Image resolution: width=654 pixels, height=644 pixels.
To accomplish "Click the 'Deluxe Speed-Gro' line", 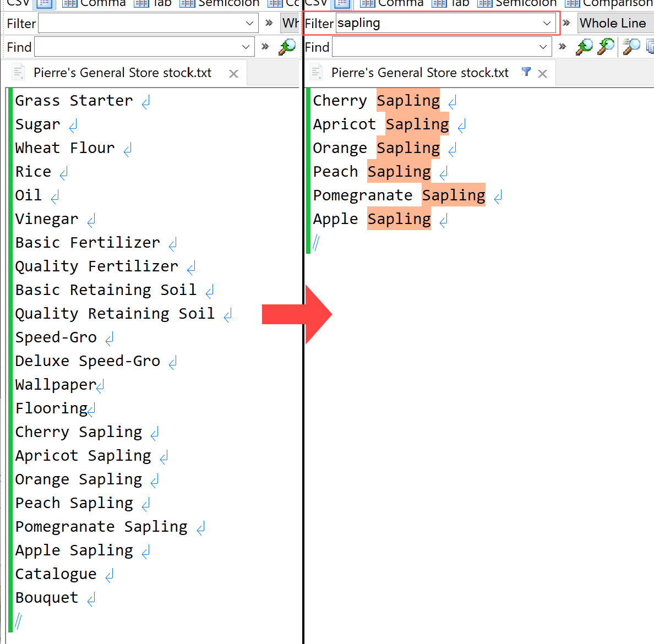I will point(88,361).
